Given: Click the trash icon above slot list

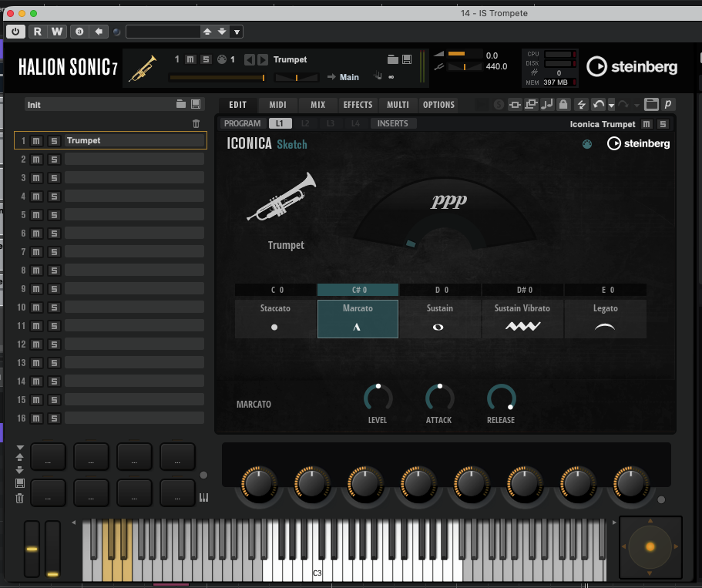Looking at the screenshot, I should pos(196,123).
